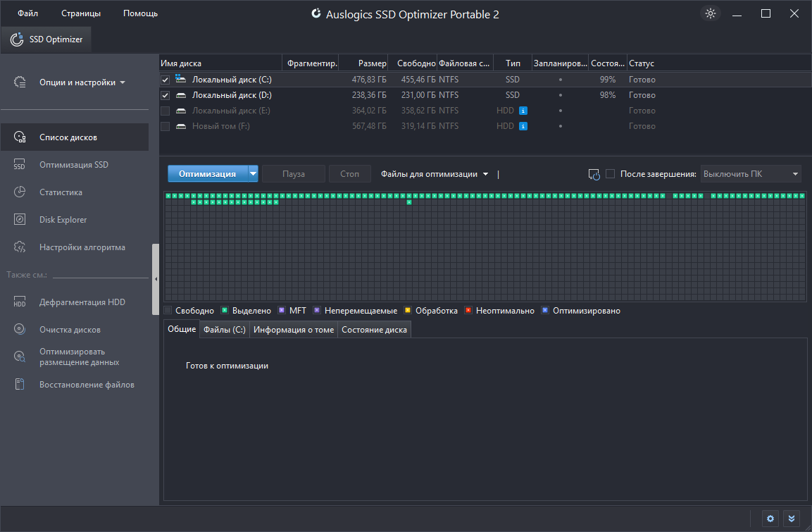Click the Статистика pie chart icon

(20, 192)
